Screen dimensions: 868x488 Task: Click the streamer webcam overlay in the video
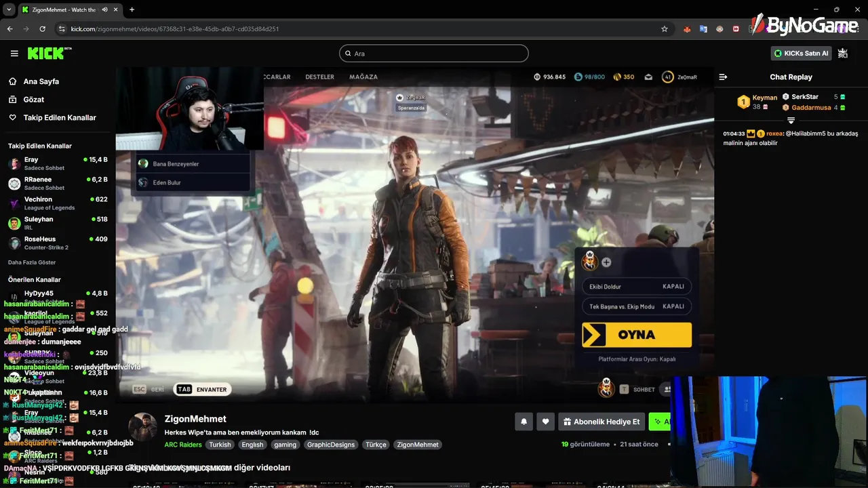pos(189,108)
